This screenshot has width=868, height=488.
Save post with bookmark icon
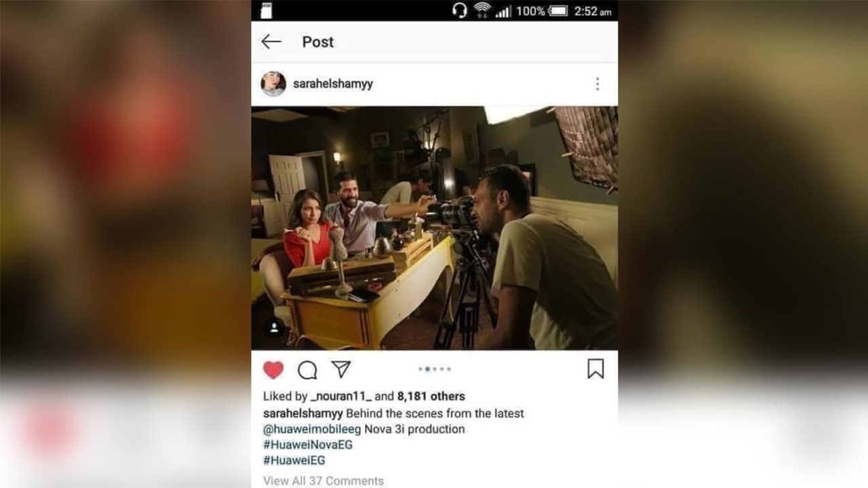point(595,369)
